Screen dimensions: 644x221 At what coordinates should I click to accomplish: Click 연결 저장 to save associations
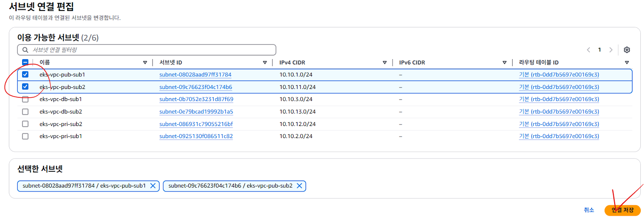pos(622,210)
